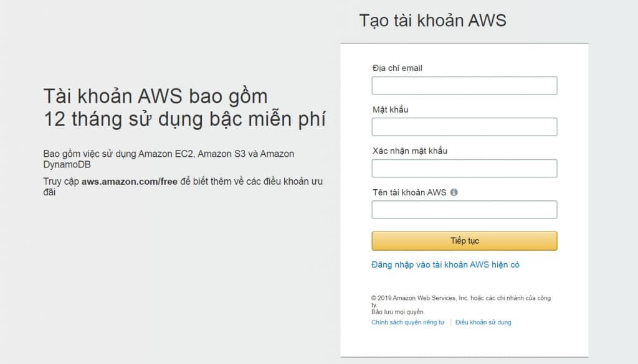The width and height of the screenshot is (638, 364).
Task: Click the Xác nhận mật khẩu label
Action: tap(410, 151)
